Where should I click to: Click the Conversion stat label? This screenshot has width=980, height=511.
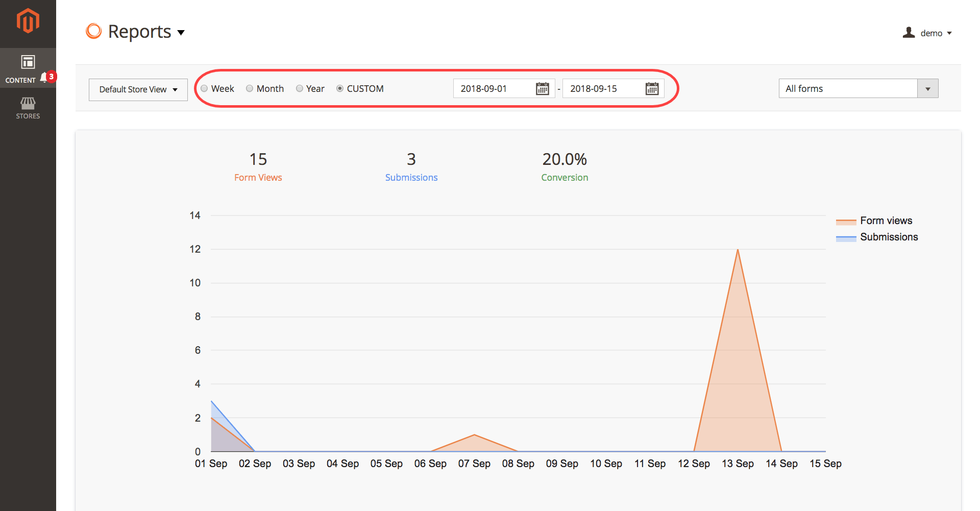point(565,178)
